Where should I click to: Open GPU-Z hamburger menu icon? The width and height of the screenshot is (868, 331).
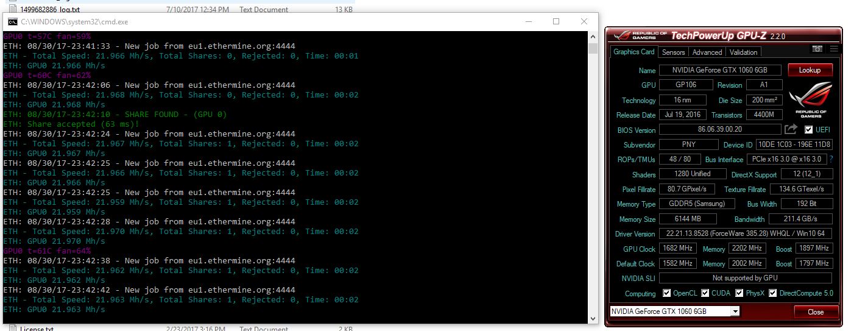coord(834,49)
